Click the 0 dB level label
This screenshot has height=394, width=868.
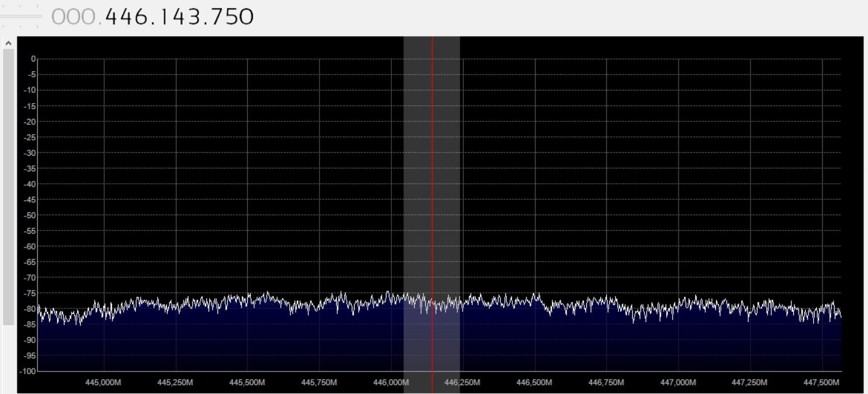pos(33,59)
